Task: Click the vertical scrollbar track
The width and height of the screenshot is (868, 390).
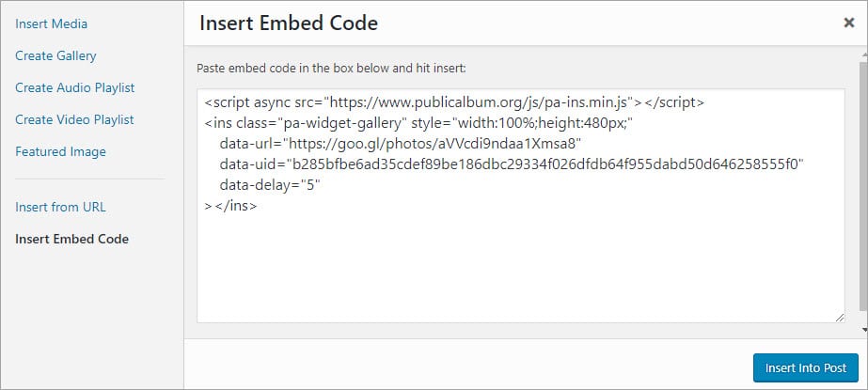Action: click(862, 188)
